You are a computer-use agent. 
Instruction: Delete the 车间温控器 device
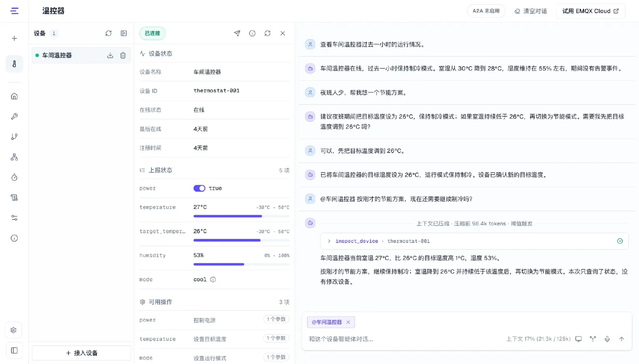point(123,55)
